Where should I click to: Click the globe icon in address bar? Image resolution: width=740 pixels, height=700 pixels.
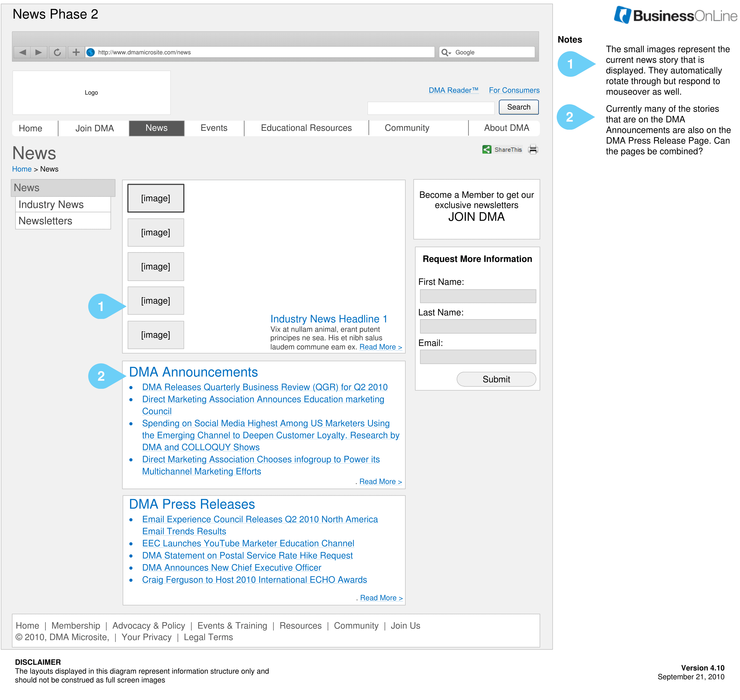pyautogui.click(x=91, y=52)
